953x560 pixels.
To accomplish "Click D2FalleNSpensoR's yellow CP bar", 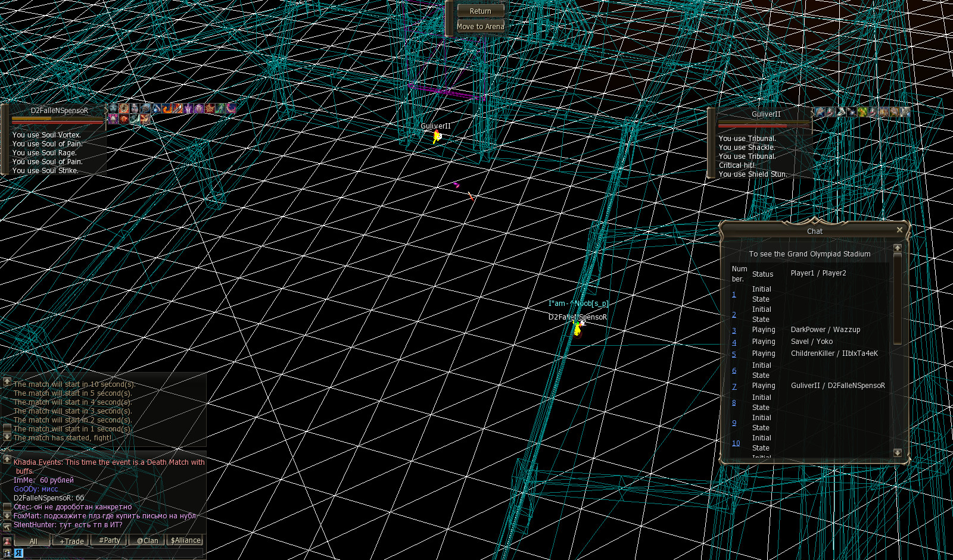I will point(58,118).
